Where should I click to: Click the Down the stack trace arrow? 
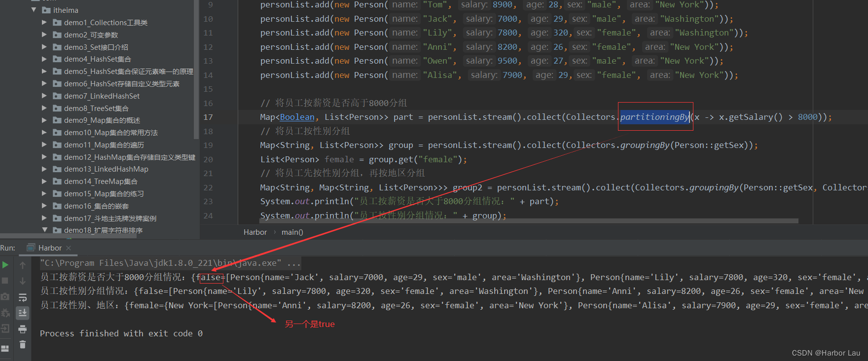coord(23,281)
